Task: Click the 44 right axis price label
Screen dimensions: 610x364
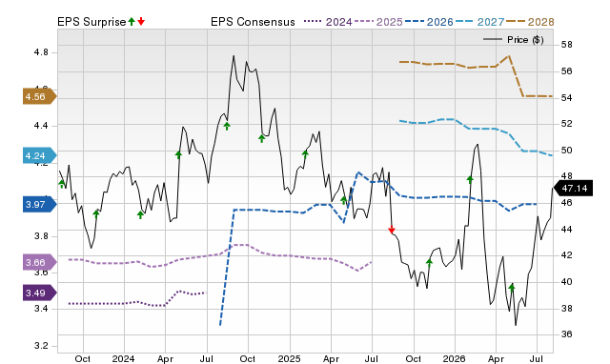Action: [x=567, y=230]
